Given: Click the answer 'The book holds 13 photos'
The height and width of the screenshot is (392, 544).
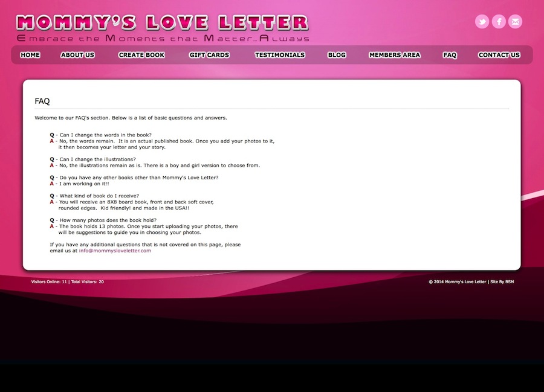Looking at the screenshot, I should 144,230.
